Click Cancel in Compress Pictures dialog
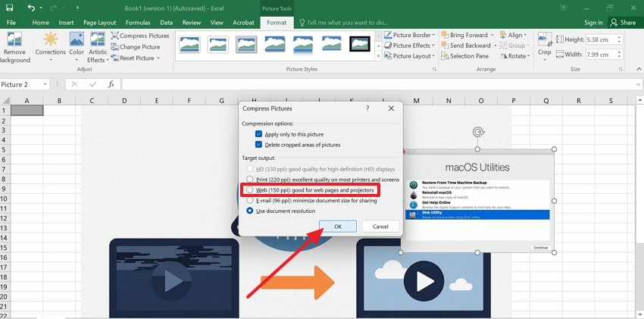Viewport: 644px width, 319px height. pyautogui.click(x=380, y=227)
